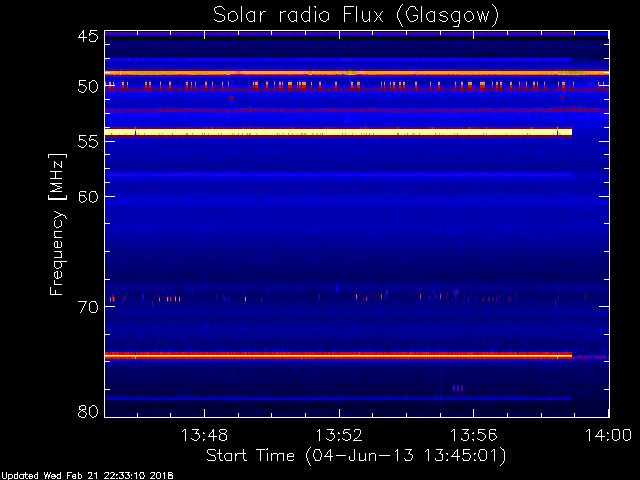Select the "Frequency [MHz]" y-axis label
The width and height of the screenshot is (640, 480).
click(x=57, y=224)
